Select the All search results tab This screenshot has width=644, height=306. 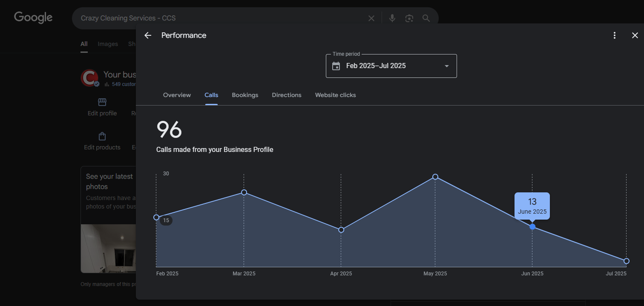coord(84,44)
